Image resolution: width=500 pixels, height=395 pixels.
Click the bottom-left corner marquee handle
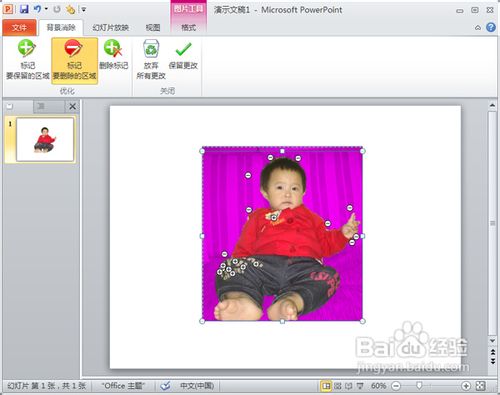[x=202, y=321]
